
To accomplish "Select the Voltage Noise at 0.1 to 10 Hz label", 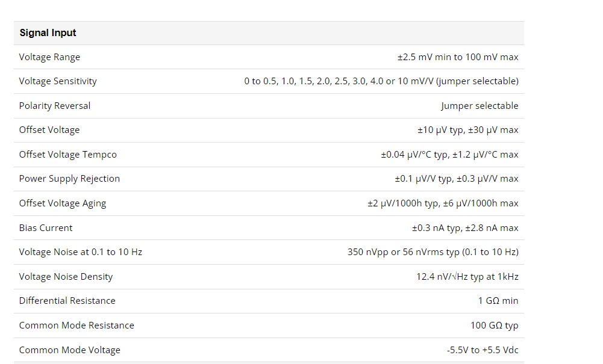I will tap(80, 252).
